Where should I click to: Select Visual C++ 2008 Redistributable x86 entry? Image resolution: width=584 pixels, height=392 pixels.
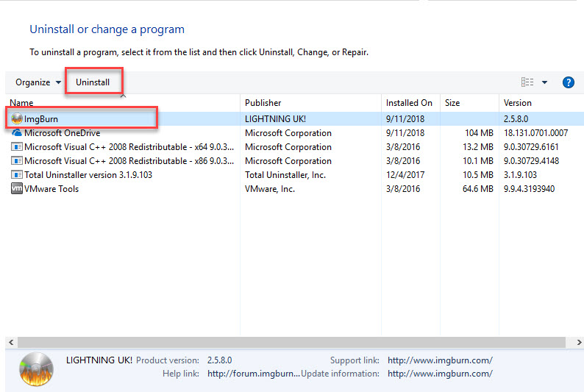[129, 161]
